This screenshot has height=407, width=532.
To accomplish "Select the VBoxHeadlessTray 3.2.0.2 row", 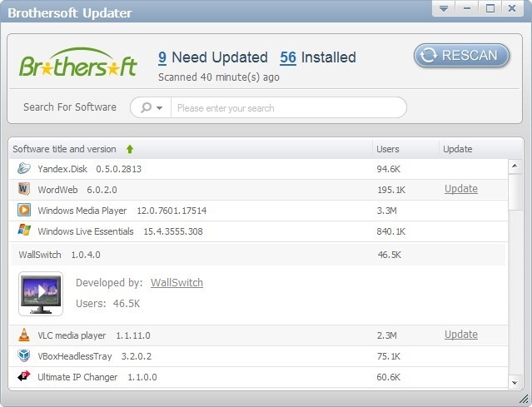I will tap(258, 356).
